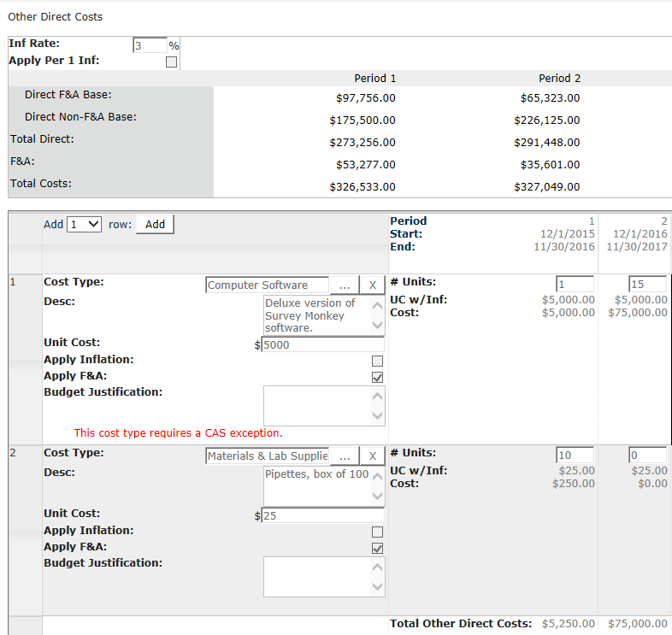Browse cost types for Materials & Lab Supplies
Viewport: 672px width, 635px height.
[x=344, y=456]
